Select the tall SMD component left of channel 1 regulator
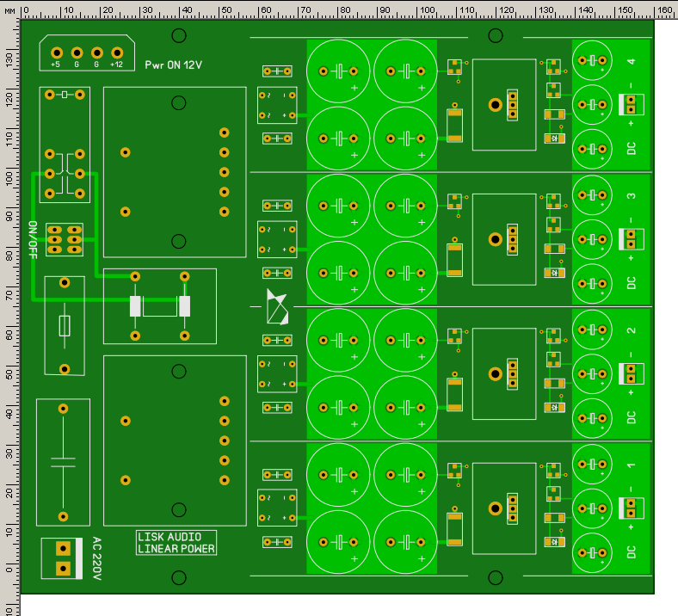The image size is (678, 616). tap(454, 530)
